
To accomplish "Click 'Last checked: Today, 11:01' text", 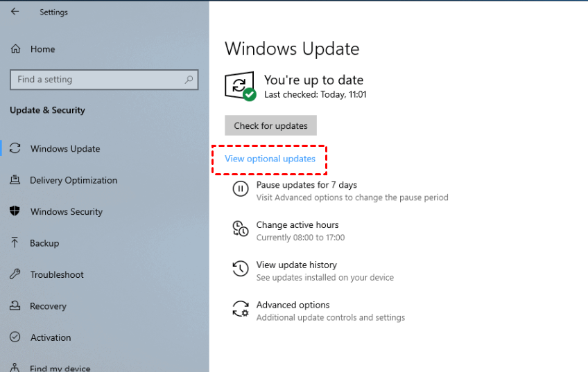I will [315, 94].
